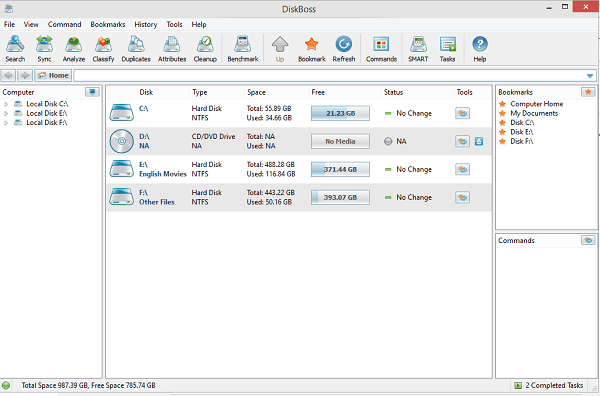Show the Tasks window
The height and width of the screenshot is (396, 600).
[447, 49]
